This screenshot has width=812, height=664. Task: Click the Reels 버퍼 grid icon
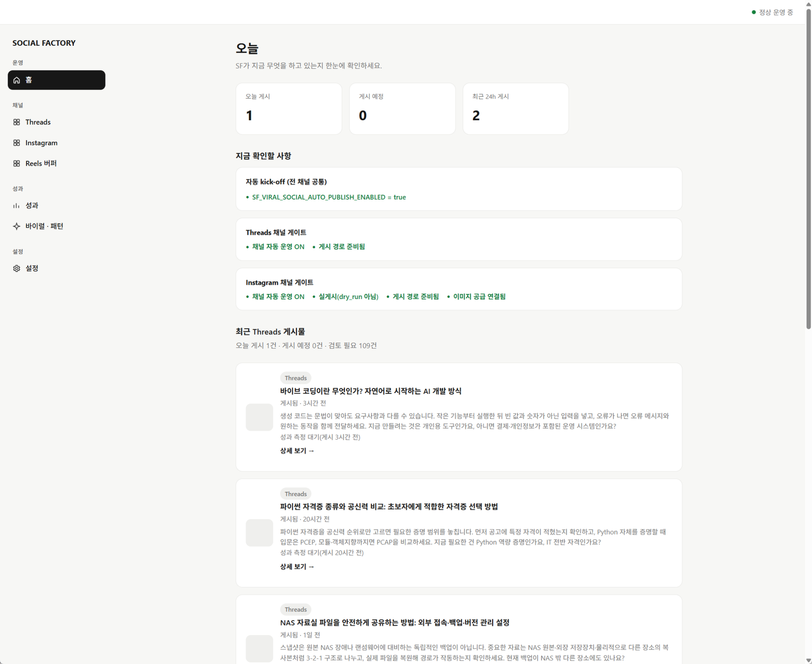pos(17,163)
